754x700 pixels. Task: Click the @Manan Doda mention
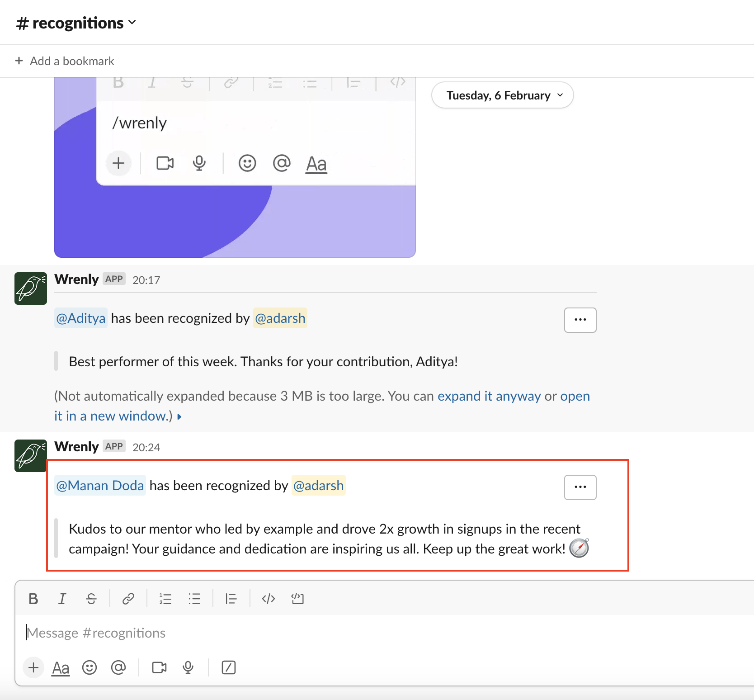click(100, 486)
